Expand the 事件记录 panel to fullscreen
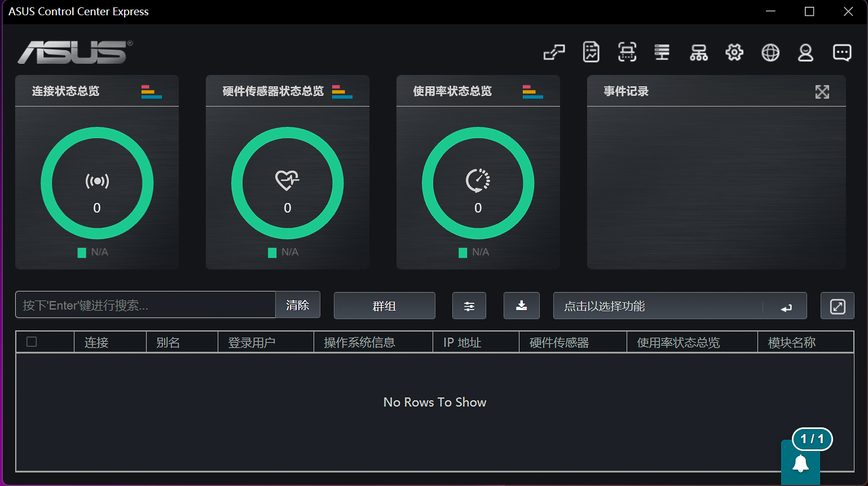Image resolution: width=868 pixels, height=486 pixels. pyautogui.click(x=822, y=91)
